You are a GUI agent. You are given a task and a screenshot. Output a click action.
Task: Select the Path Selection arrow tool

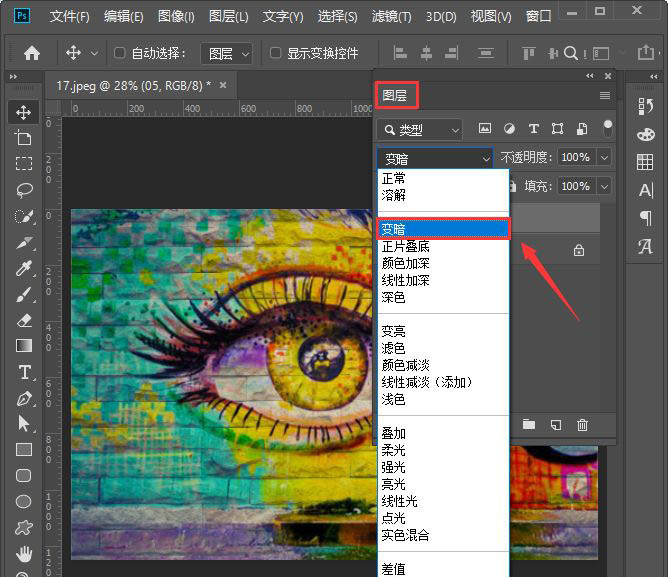pos(24,424)
